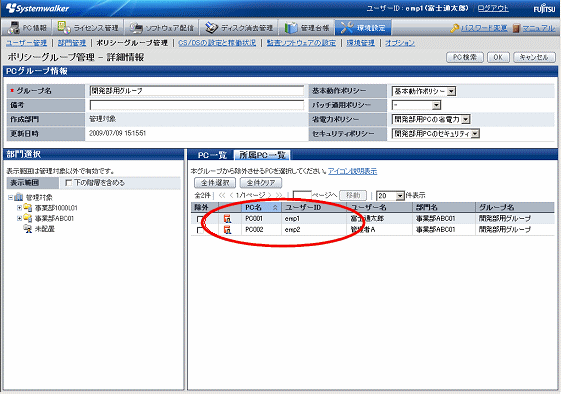Click the 事業部1000L01 folder icon
Viewport: 561px width, 394px height.
click(x=28, y=208)
